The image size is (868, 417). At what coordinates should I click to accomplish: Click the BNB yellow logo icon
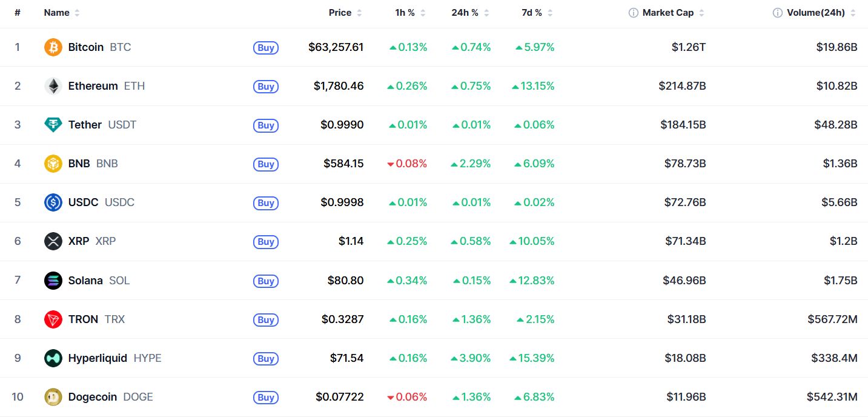point(53,164)
